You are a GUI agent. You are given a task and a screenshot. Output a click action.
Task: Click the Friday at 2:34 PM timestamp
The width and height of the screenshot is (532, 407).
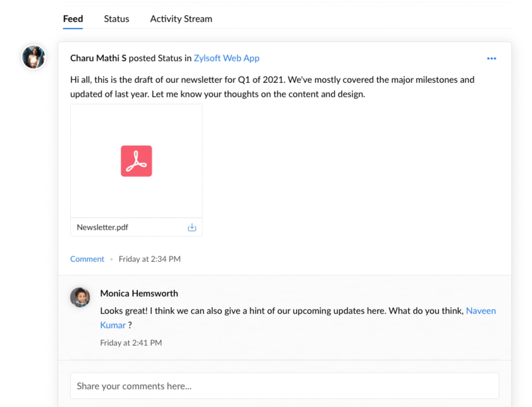coord(150,259)
